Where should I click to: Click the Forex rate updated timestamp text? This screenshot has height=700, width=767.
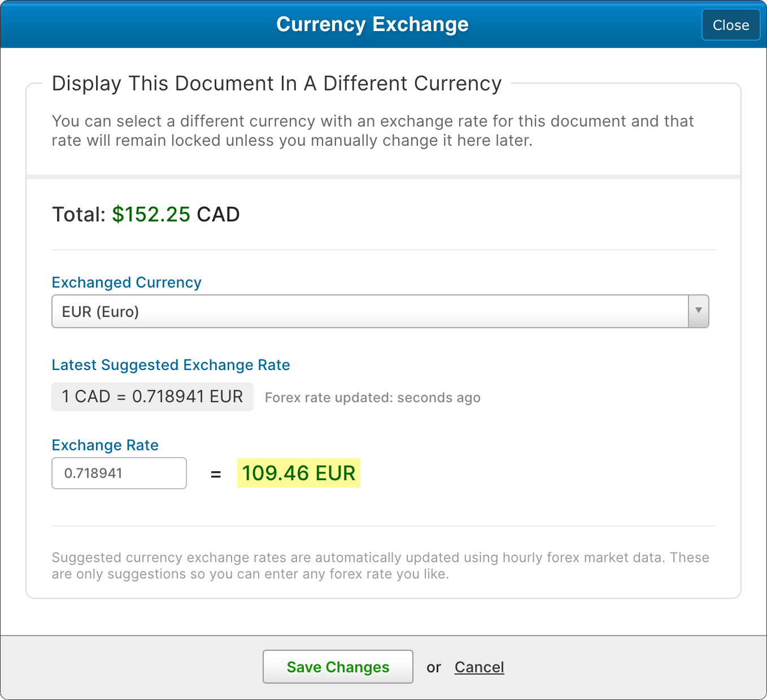pos(372,398)
